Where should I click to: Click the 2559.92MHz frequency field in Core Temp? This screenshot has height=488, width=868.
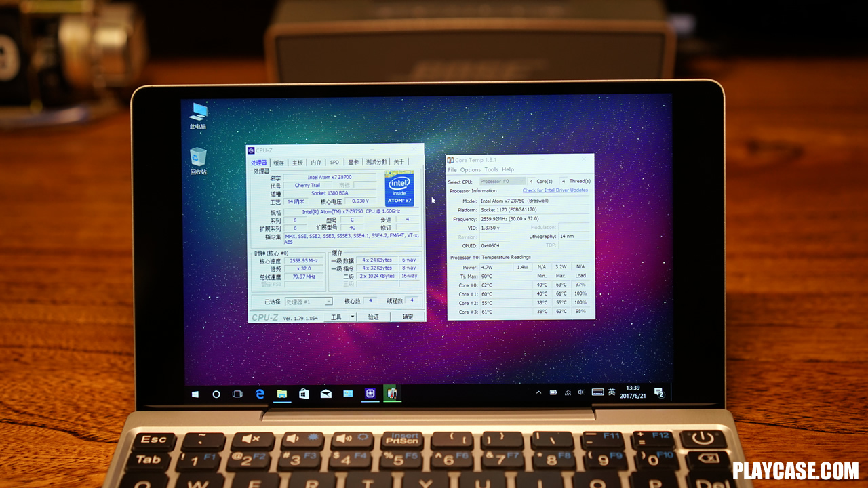[x=534, y=219]
